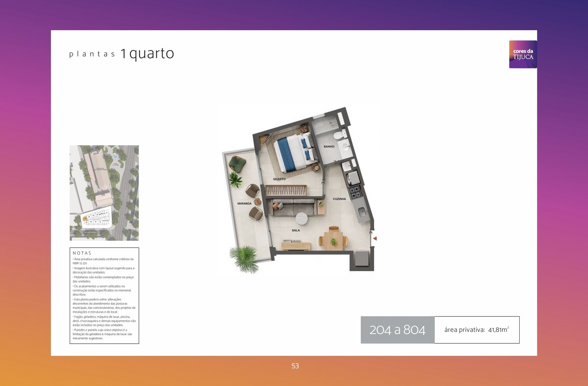Click the Cores da Tijuca logo
This screenshot has height=386, width=588.
(523, 54)
